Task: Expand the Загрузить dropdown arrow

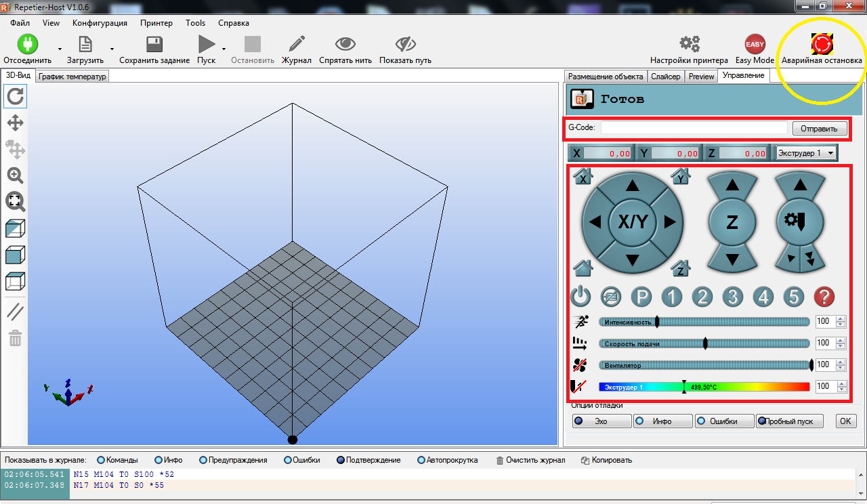Action: [111, 49]
